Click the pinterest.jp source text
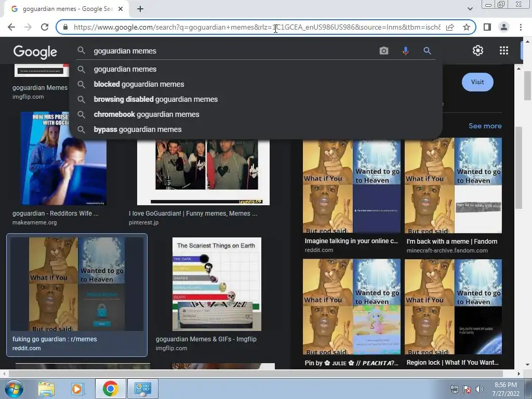The width and height of the screenshot is (532, 399). pyautogui.click(x=143, y=222)
